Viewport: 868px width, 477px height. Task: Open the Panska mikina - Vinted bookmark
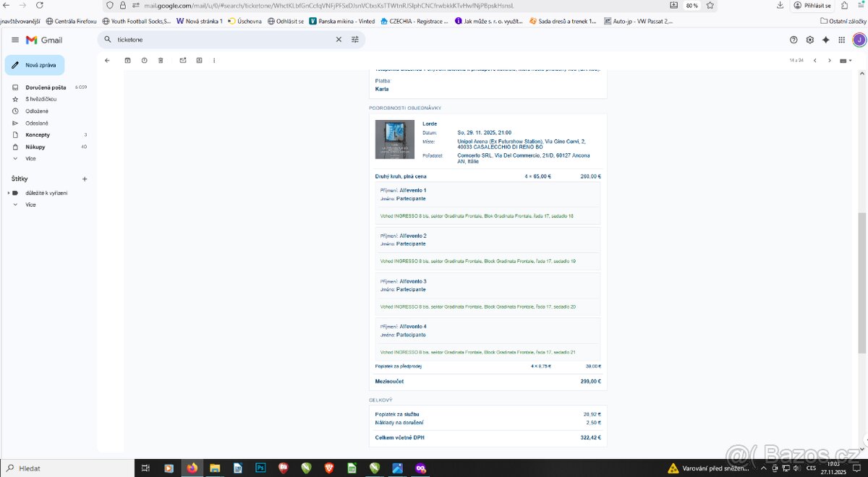(342, 21)
